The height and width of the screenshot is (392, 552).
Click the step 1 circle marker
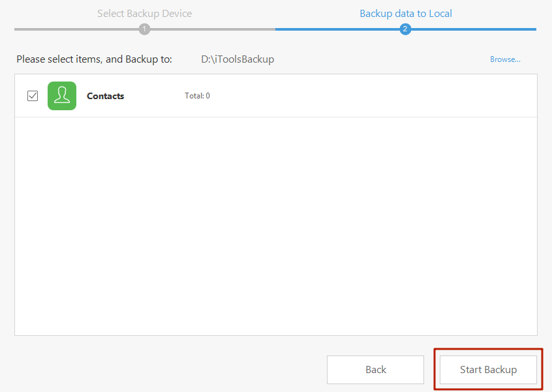(x=144, y=29)
